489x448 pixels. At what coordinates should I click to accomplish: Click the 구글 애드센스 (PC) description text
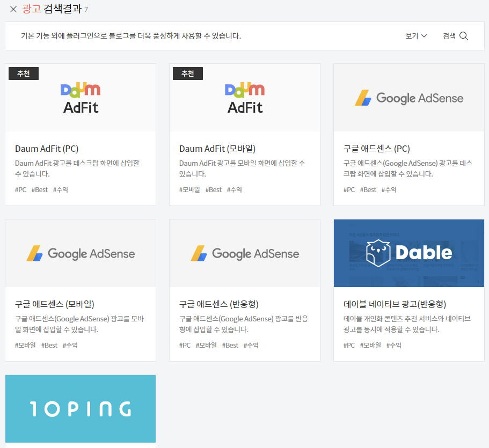pos(408,168)
